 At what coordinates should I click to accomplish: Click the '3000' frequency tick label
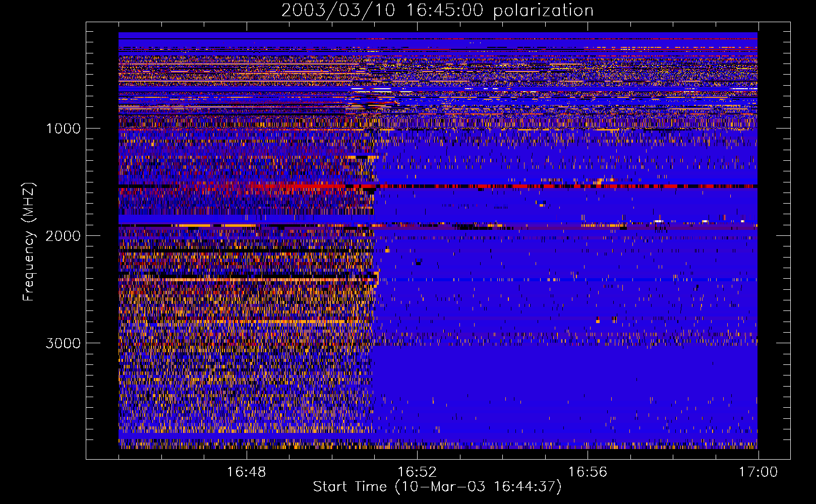click(63, 343)
